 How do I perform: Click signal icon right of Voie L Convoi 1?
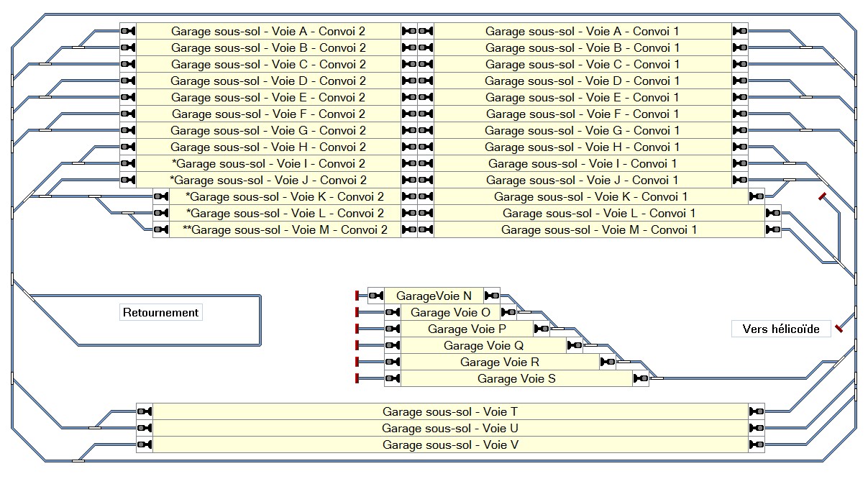coord(774,213)
